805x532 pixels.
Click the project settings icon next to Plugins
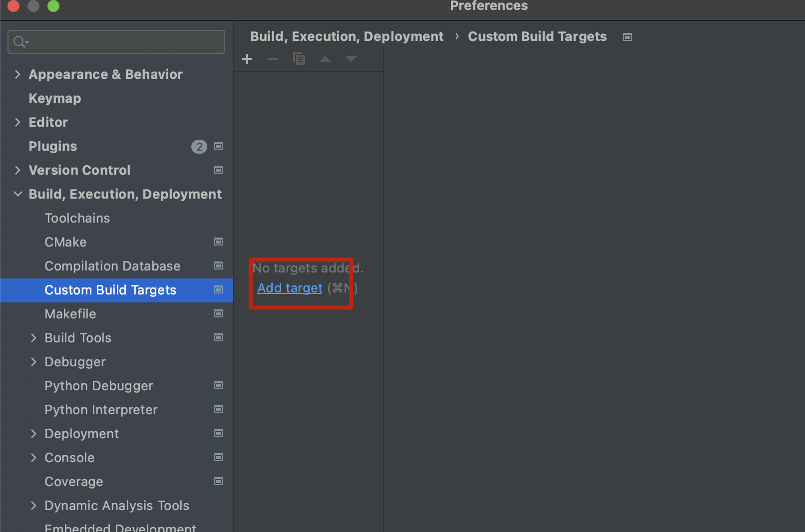pos(219,146)
